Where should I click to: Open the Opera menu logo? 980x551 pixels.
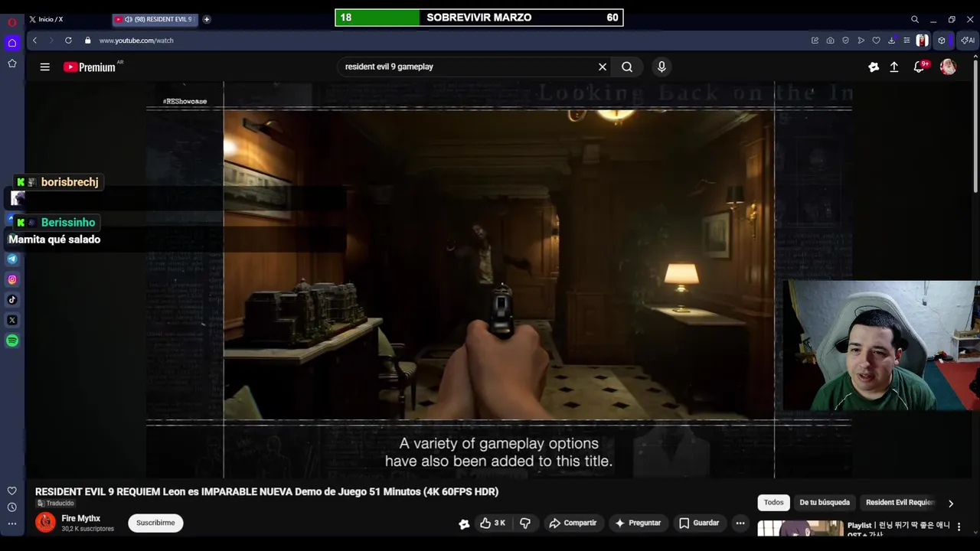[12, 22]
